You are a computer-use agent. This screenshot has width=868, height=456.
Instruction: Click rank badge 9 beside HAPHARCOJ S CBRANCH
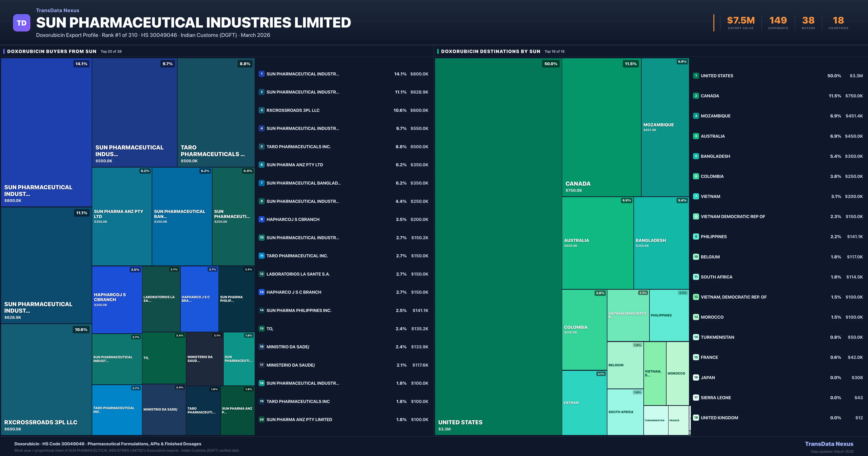click(x=261, y=219)
